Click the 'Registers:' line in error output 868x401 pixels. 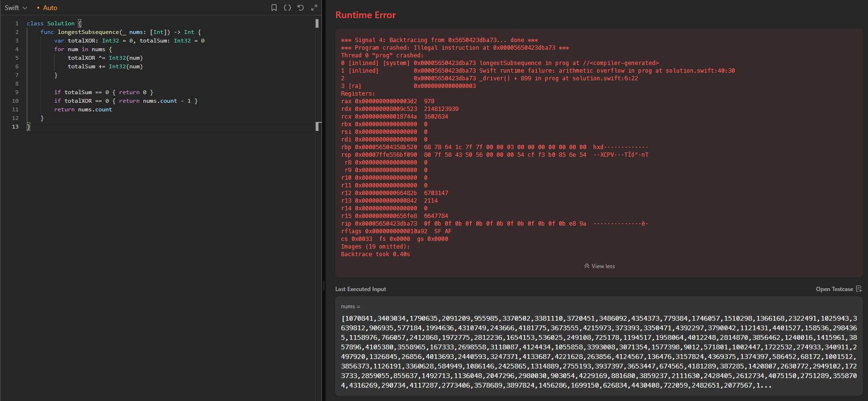(x=358, y=94)
